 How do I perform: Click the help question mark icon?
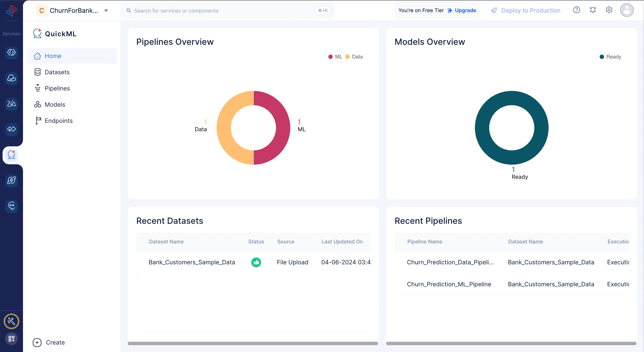point(576,10)
